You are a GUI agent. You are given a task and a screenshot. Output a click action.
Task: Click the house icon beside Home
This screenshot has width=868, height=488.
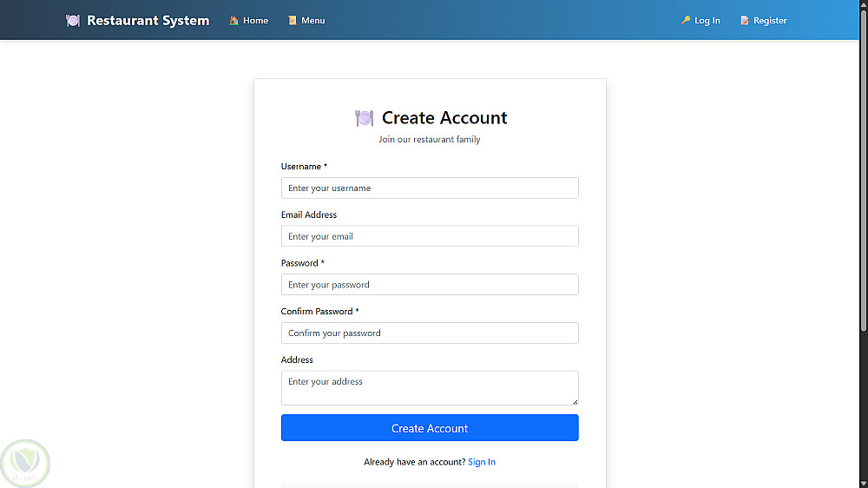tap(234, 21)
